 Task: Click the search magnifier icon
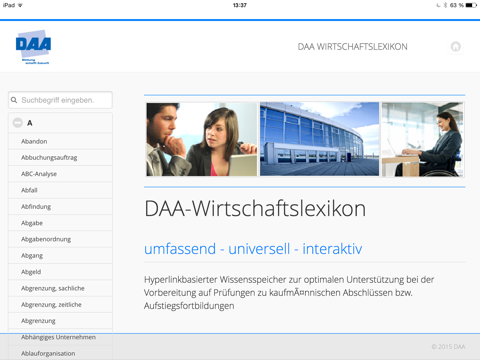14,100
